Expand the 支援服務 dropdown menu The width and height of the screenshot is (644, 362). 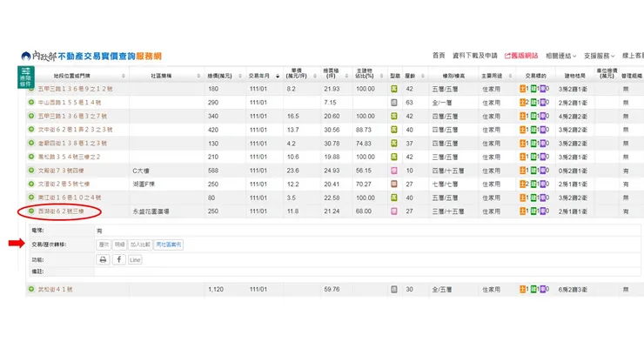tap(600, 56)
